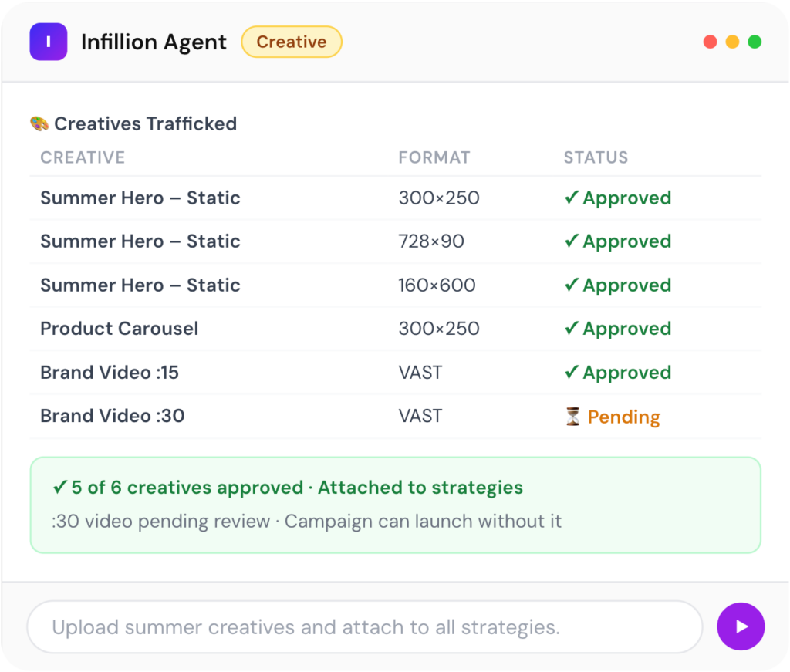Focus the message input field

365,626
